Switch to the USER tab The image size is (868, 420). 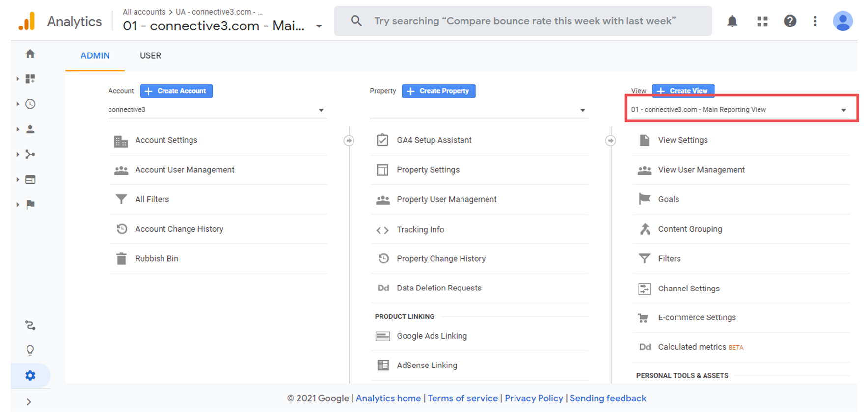point(150,56)
